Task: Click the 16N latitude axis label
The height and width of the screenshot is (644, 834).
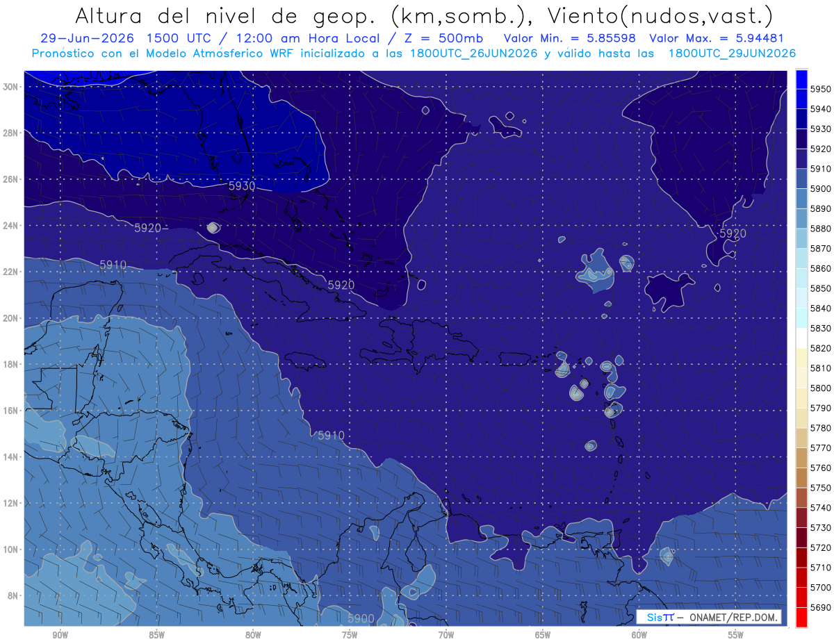Action: 10,411
